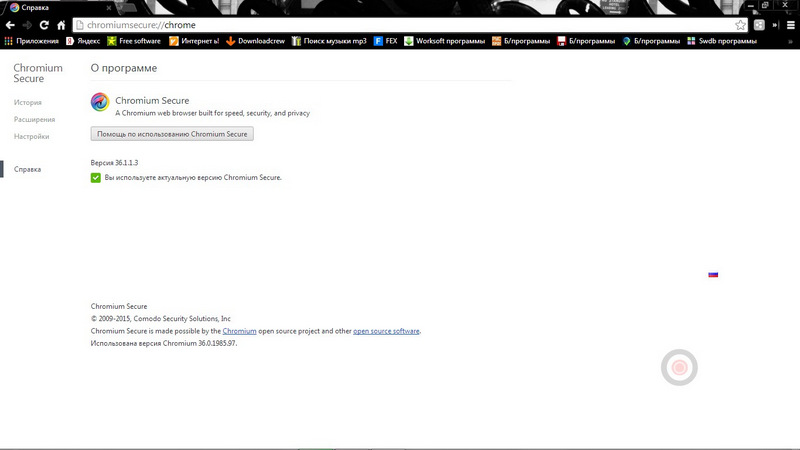
Task: Open the Б/программы bookmark with orange icon
Action: click(x=521, y=41)
